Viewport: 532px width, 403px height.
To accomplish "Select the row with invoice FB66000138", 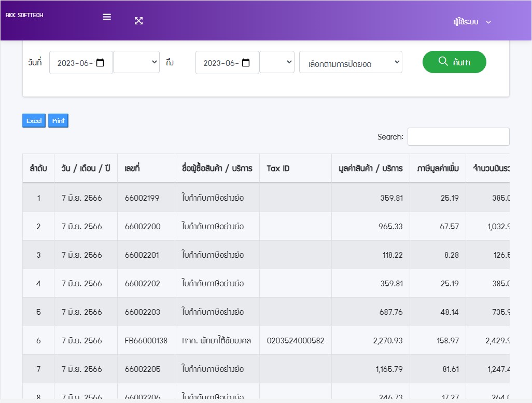I will coord(146,341).
